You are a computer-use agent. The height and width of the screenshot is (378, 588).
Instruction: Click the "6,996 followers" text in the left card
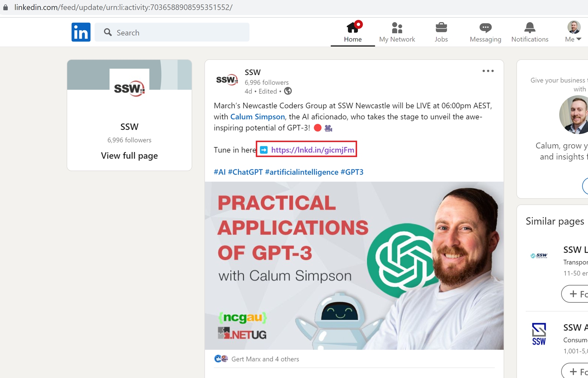tap(129, 140)
